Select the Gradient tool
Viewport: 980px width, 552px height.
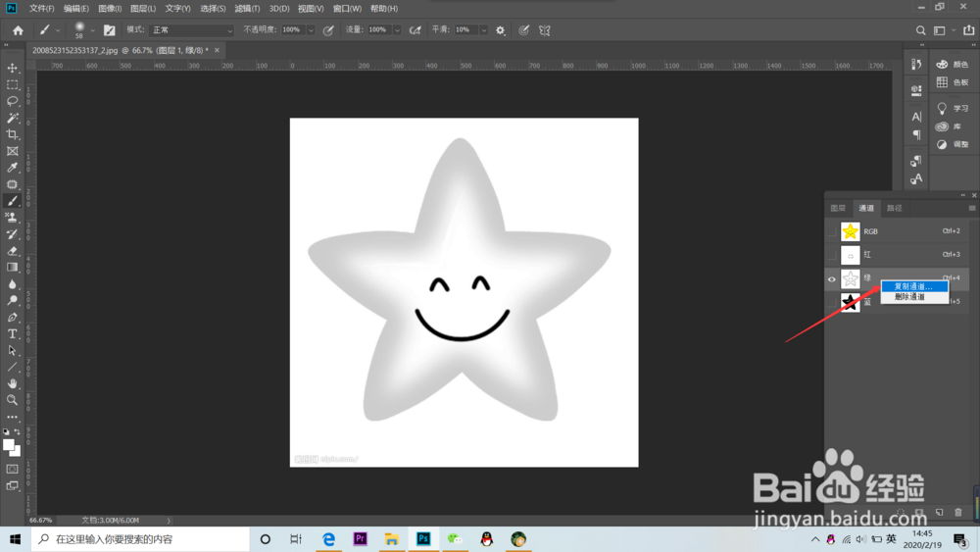pyautogui.click(x=12, y=268)
